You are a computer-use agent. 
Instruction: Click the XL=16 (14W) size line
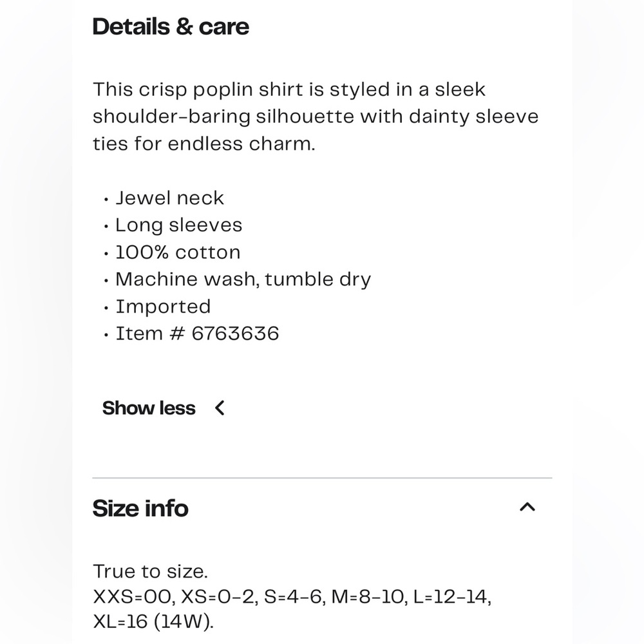[153, 621]
